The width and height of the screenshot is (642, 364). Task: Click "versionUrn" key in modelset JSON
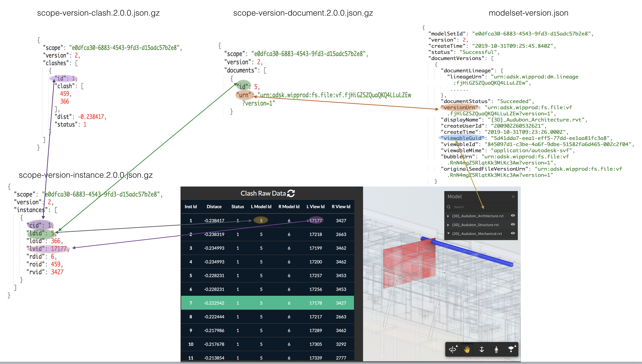pos(459,107)
